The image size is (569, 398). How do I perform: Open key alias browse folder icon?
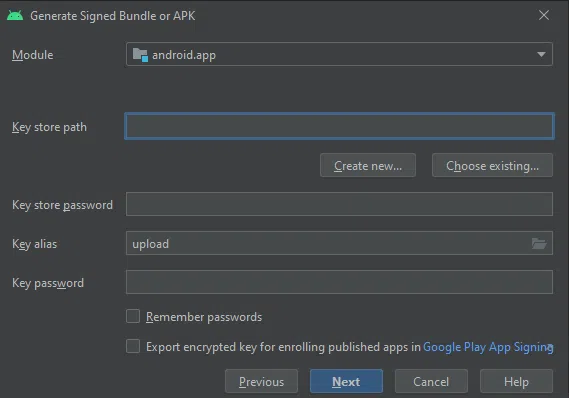click(x=539, y=243)
